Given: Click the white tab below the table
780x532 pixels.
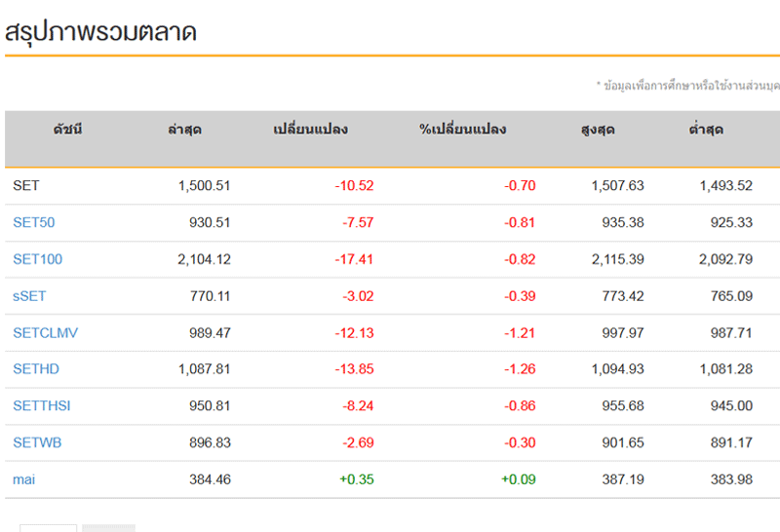Looking at the screenshot, I should coord(48,528).
